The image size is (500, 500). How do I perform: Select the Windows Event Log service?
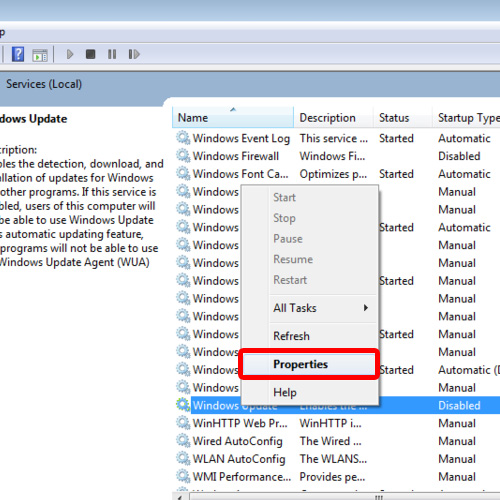[x=241, y=138]
